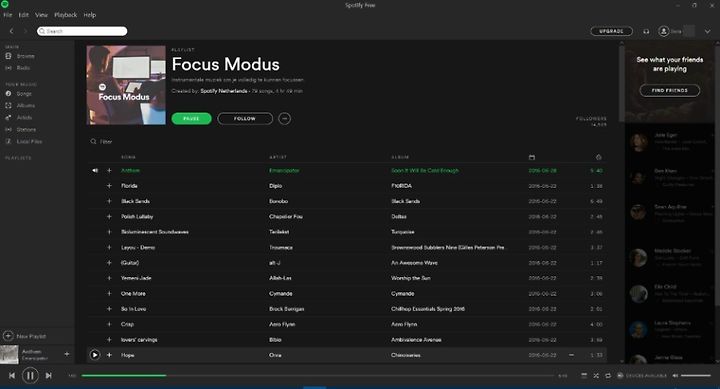Screen dimensions: 720x389
Task: Open Albums in the sidebar
Action: pyautogui.click(x=26, y=106)
